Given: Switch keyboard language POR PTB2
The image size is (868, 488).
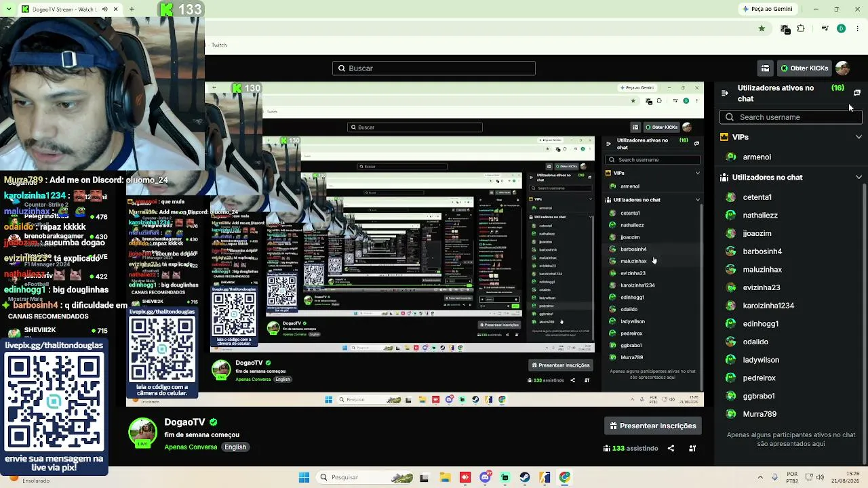Looking at the screenshot, I should (x=792, y=477).
